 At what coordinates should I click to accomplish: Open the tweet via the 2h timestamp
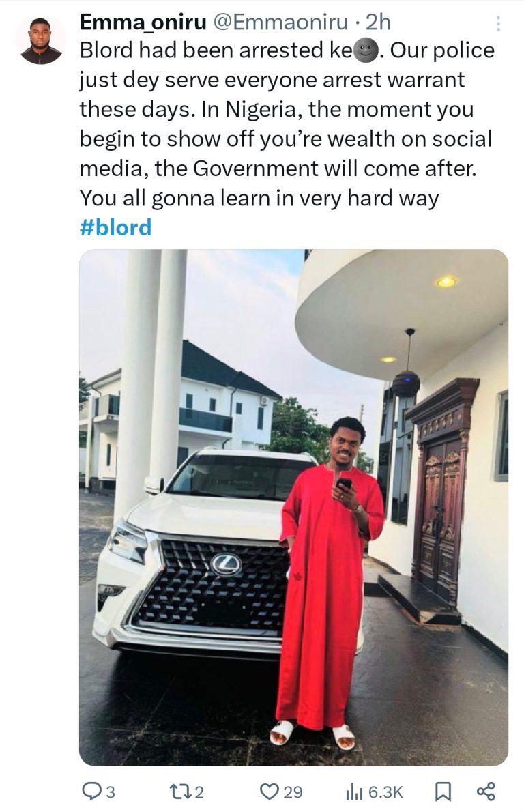[379, 22]
